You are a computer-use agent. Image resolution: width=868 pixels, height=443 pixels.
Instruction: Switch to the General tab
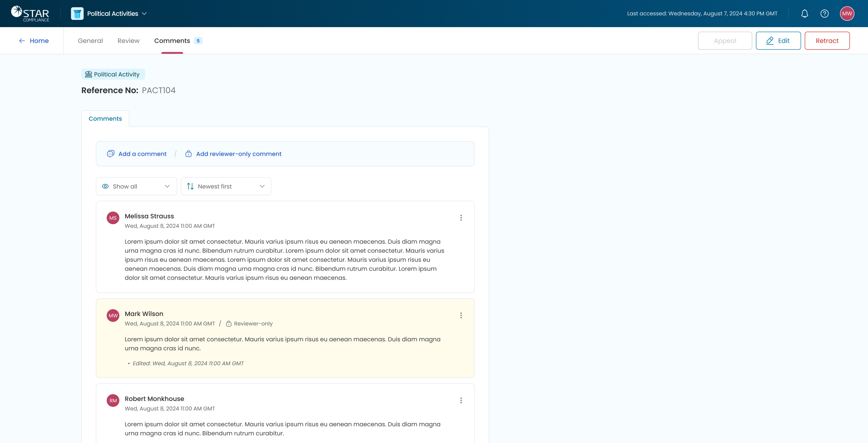pos(90,41)
